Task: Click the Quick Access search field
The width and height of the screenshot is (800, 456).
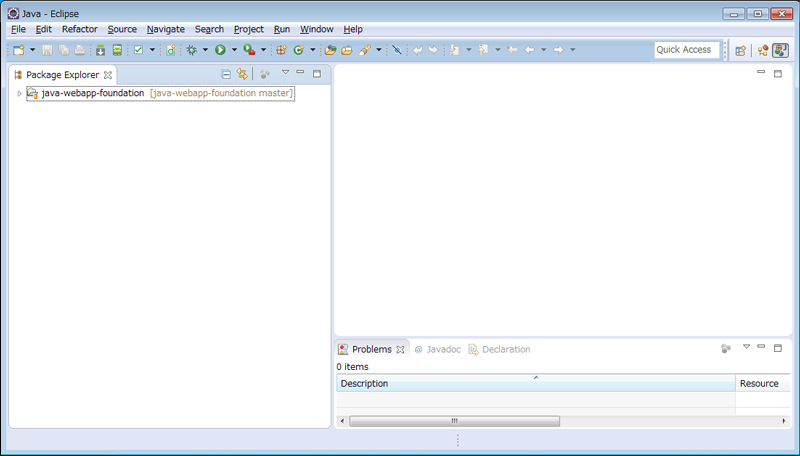Action: tap(686, 50)
